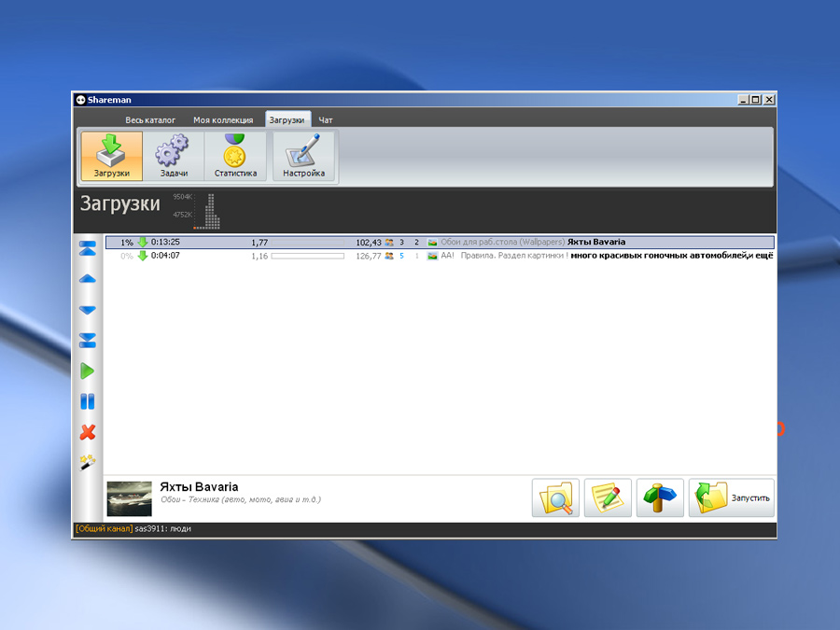Open the Задачи gears icon
This screenshot has width=840, height=630.
pyautogui.click(x=174, y=156)
